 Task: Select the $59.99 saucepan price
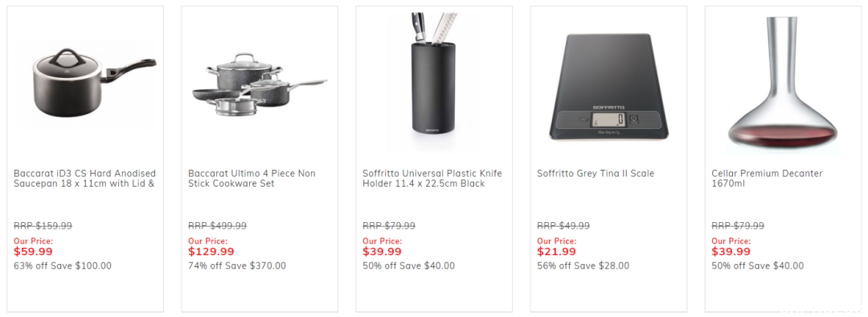point(33,252)
